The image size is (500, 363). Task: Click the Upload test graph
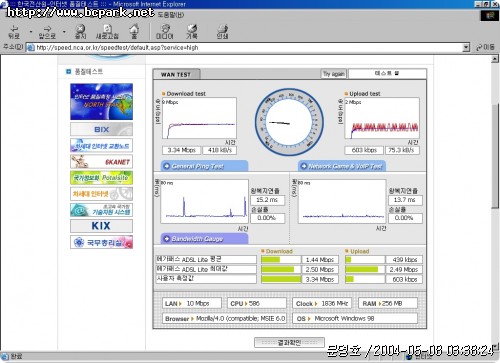pos(382,118)
